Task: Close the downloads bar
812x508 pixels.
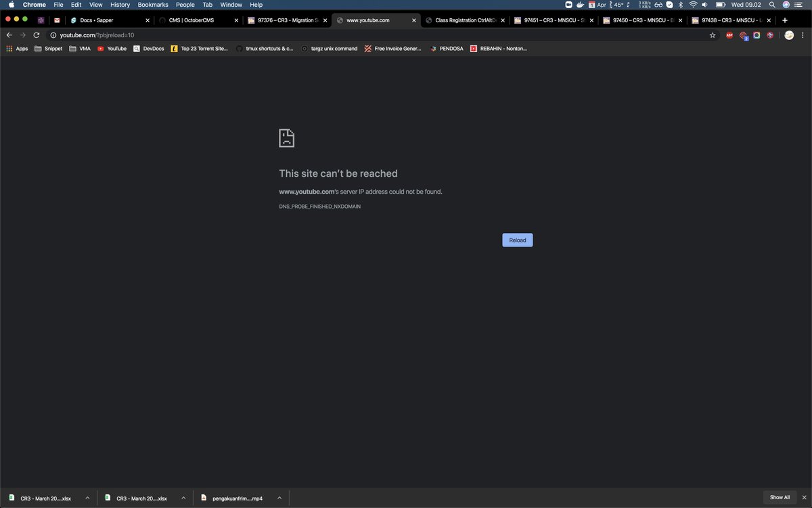Action: (804, 497)
